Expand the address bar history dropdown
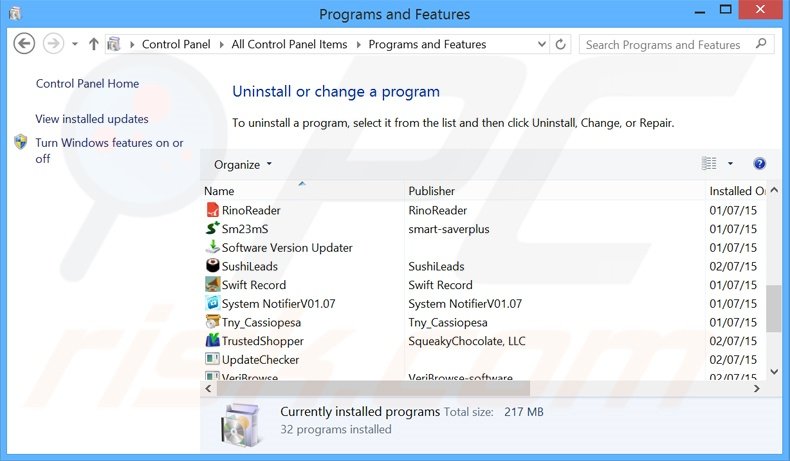This screenshot has width=790, height=461. point(542,44)
